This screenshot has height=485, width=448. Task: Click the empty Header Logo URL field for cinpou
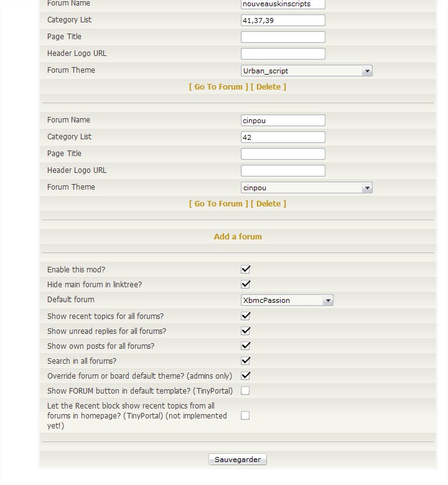283,170
